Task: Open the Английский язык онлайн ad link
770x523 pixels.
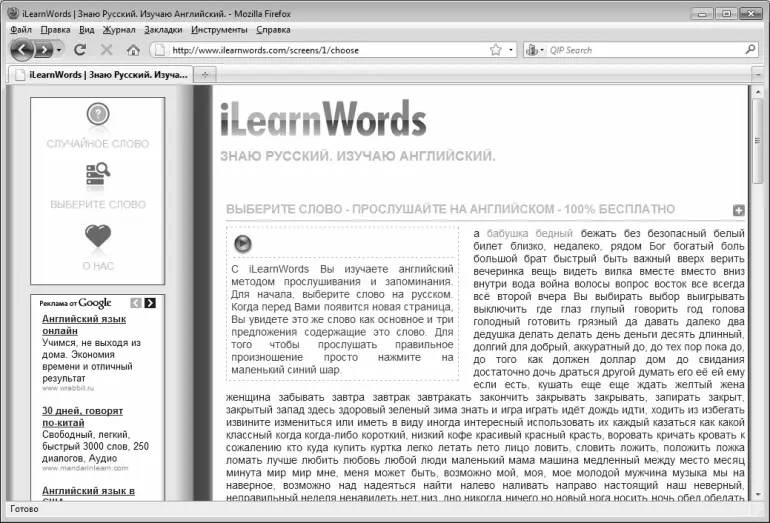Action: pyautogui.click(x=84, y=325)
